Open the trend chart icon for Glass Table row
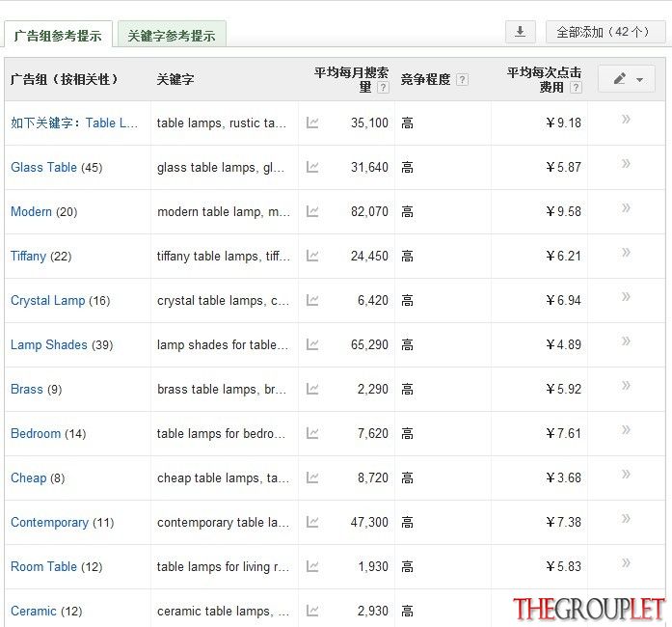Image resolution: width=672 pixels, height=627 pixels. (x=312, y=167)
